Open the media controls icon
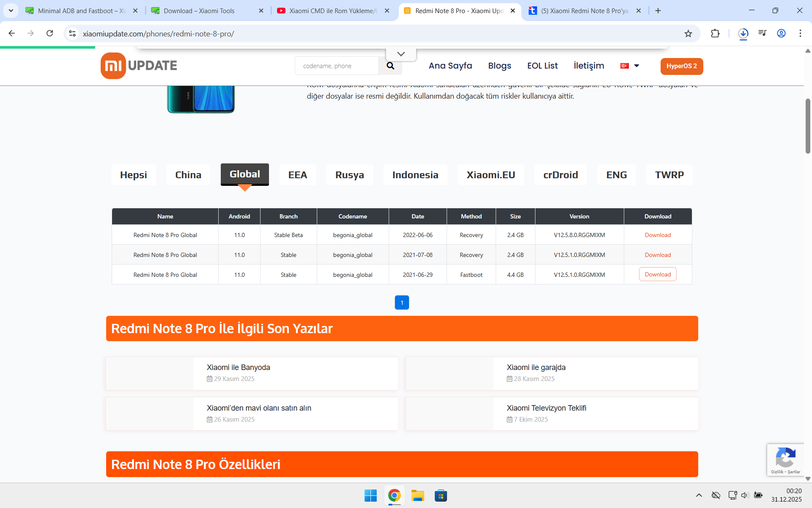Image resolution: width=812 pixels, height=508 pixels. pyautogui.click(x=763, y=33)
